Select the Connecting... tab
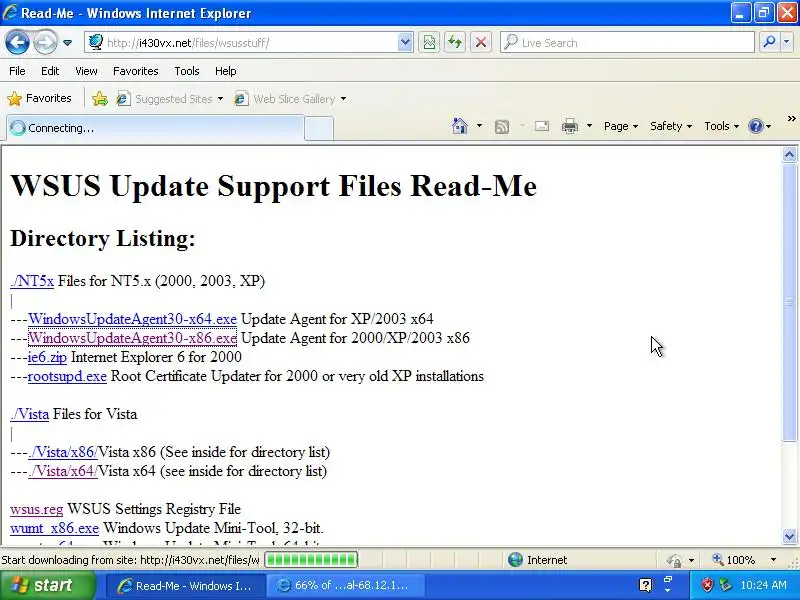 [x=156, y=128]
